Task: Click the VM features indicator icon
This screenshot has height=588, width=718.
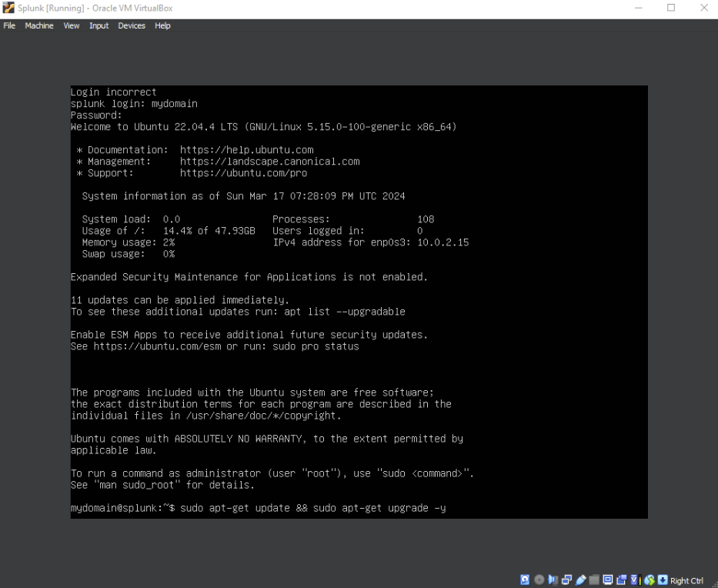Action: coord(634,580)
